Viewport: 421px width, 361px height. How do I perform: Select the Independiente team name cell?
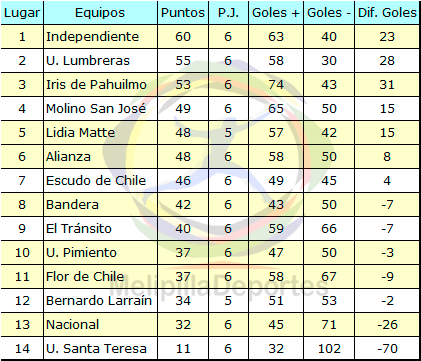coord(100,37)
